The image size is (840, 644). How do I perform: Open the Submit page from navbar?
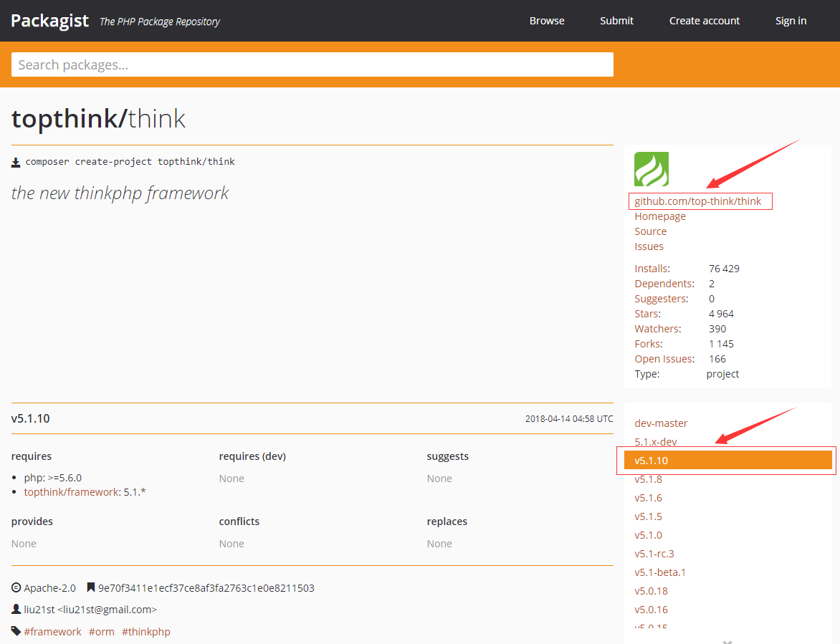tap(616, 21)
